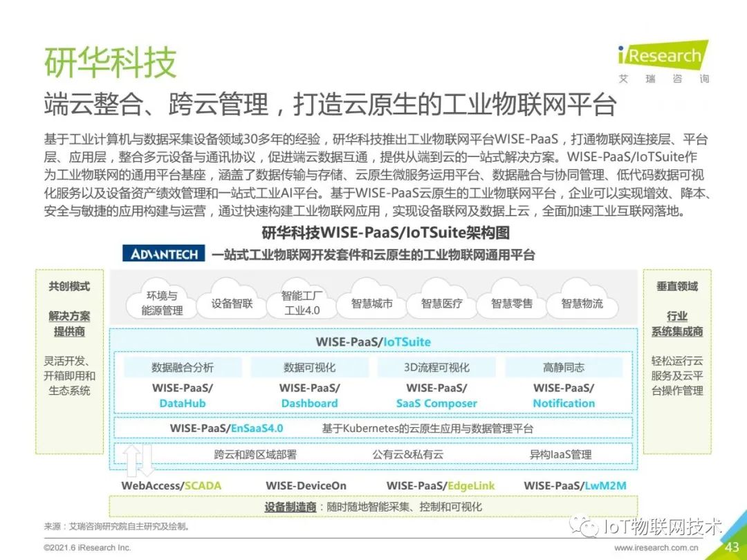Click the 公有云&私有云 text

pos(408,454)
